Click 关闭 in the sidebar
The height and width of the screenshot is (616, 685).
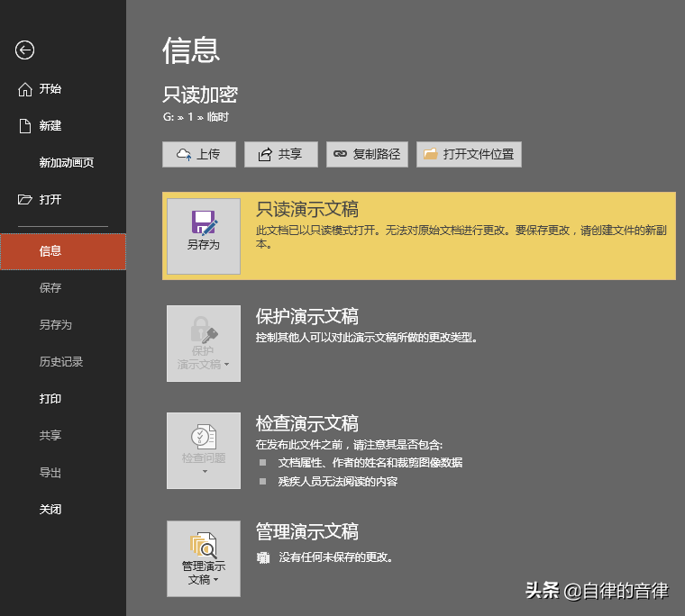(63, 509)
